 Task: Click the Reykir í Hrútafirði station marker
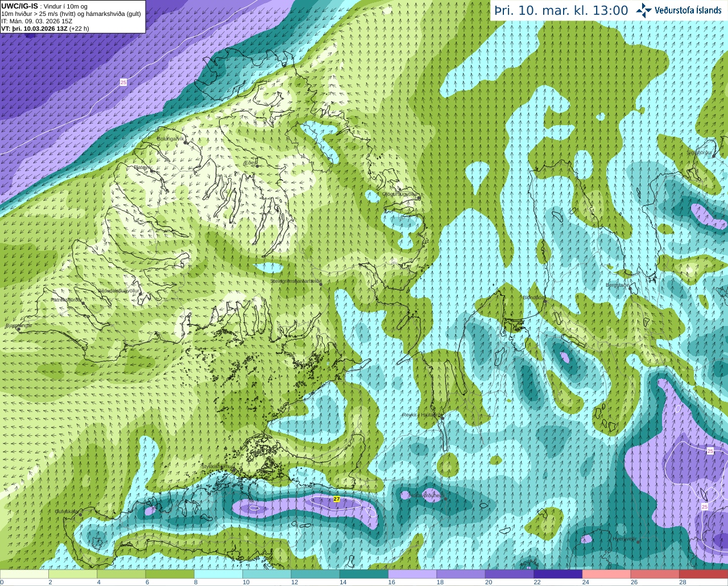(x=442, y=418)
